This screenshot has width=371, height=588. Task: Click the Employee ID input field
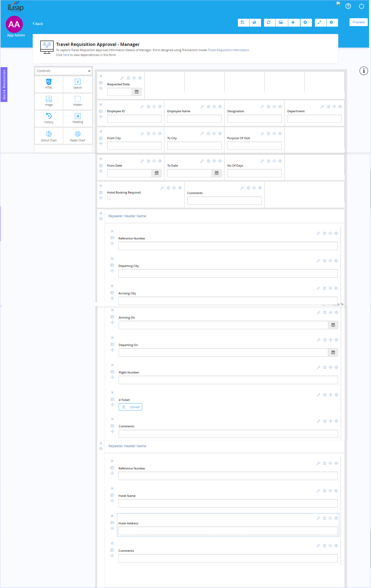(134, 119)
